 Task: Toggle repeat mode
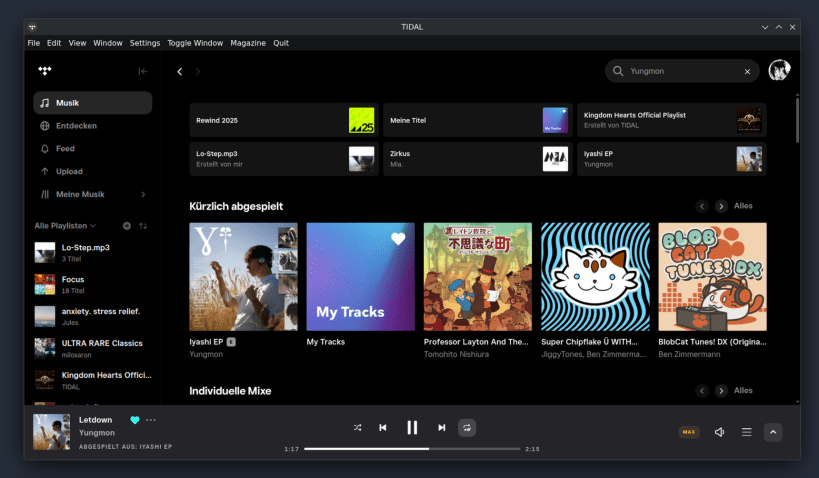point(467,428)
